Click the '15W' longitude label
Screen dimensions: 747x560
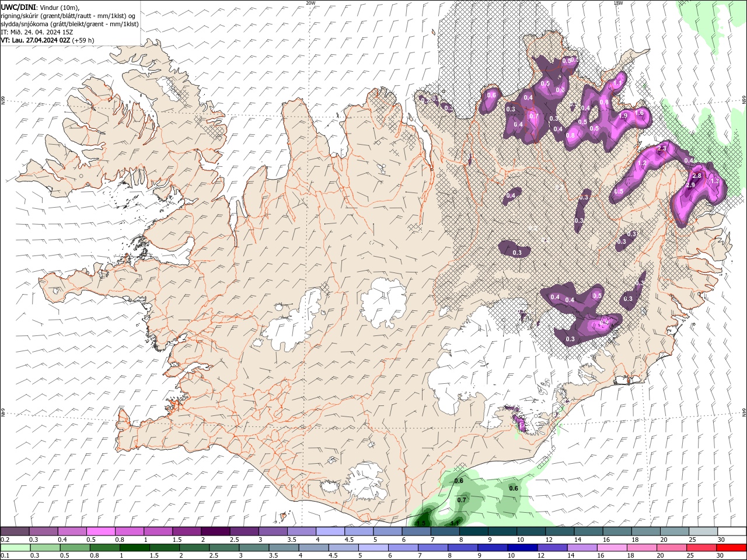618,3
